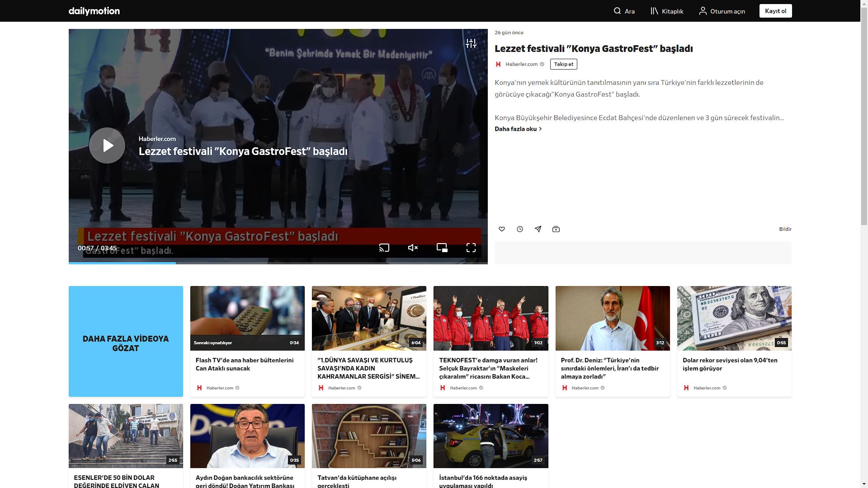Toggle picture-in-picture mode
The image size is (868, 488).
[442, 248]
